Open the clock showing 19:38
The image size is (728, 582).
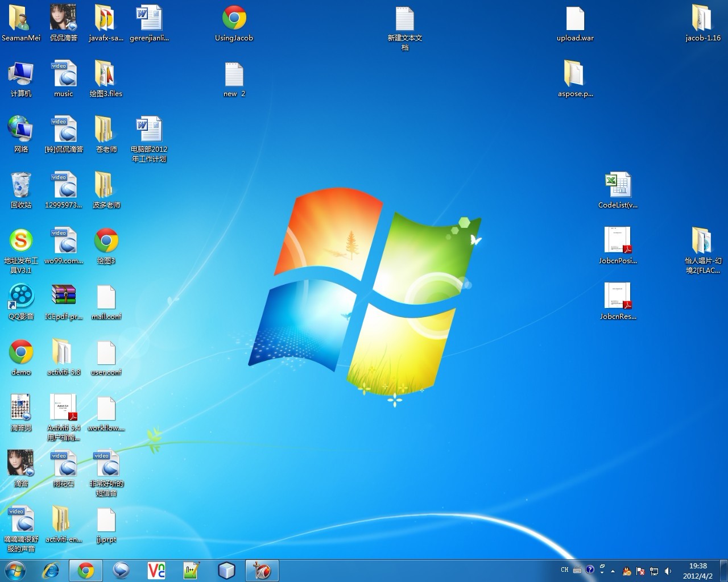click(698, 571)
